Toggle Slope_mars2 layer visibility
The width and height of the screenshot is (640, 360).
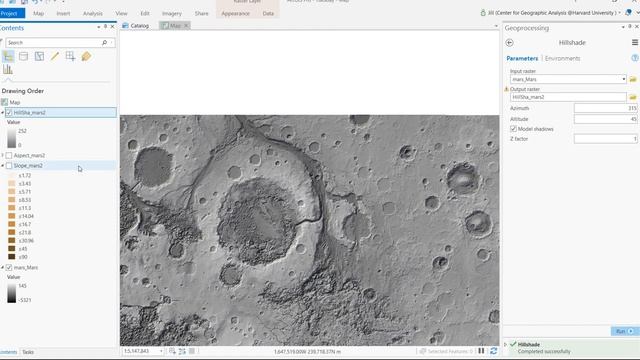(x=9, y=166)
